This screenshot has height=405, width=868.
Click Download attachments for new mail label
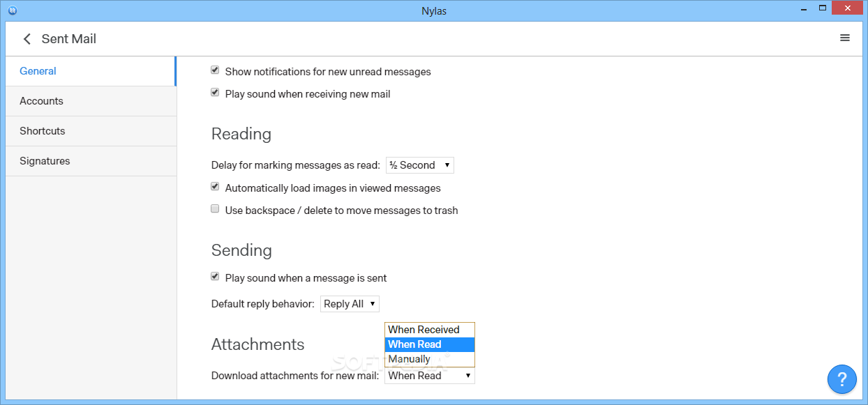295,376
